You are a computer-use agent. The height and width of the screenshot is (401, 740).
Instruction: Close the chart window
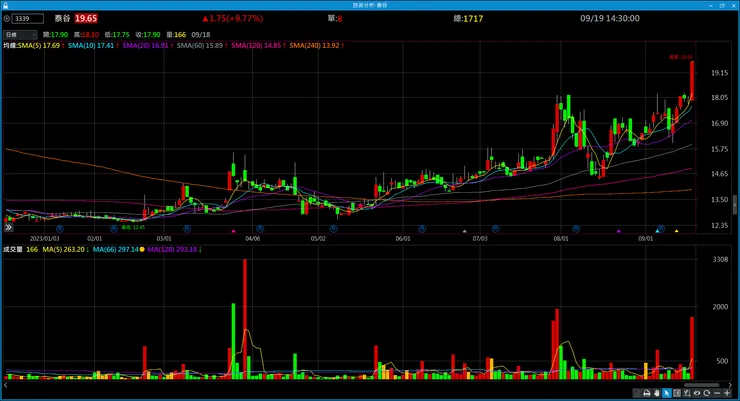click(733, 5)
